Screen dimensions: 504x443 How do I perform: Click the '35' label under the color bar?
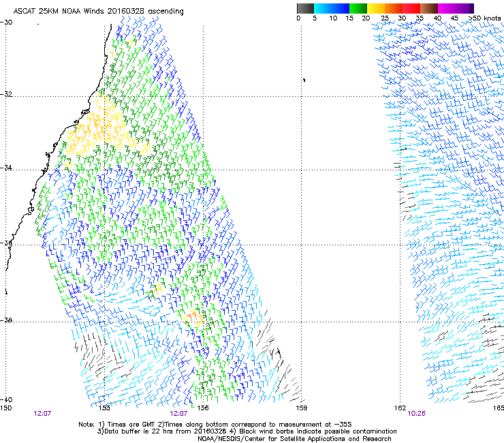click(420, 18)
